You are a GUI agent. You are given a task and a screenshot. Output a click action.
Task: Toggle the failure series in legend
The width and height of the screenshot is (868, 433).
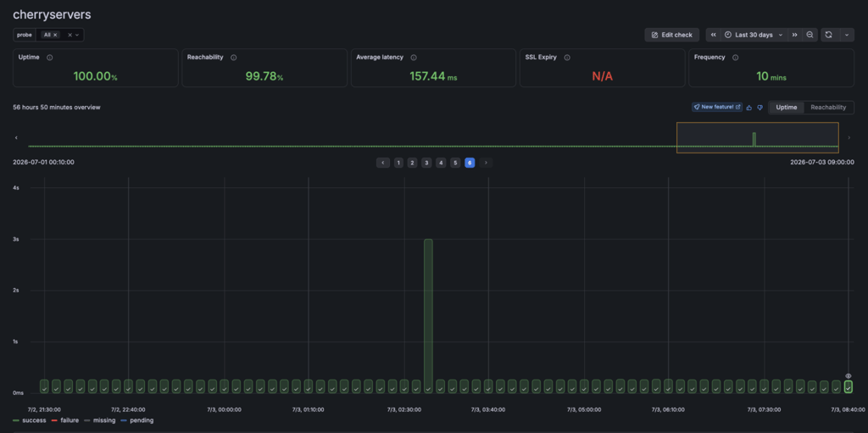click(64, 420)
